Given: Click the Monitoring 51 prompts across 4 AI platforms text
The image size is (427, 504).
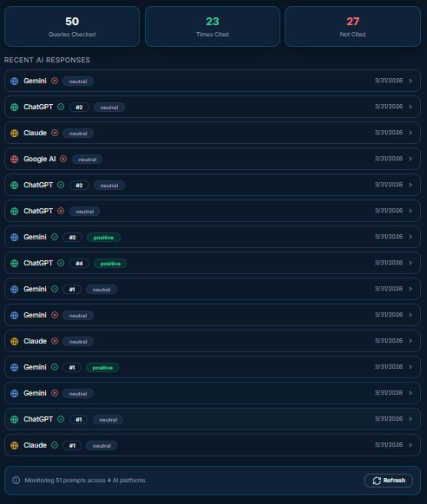Looking at the screenshot, I should [85, 481].
